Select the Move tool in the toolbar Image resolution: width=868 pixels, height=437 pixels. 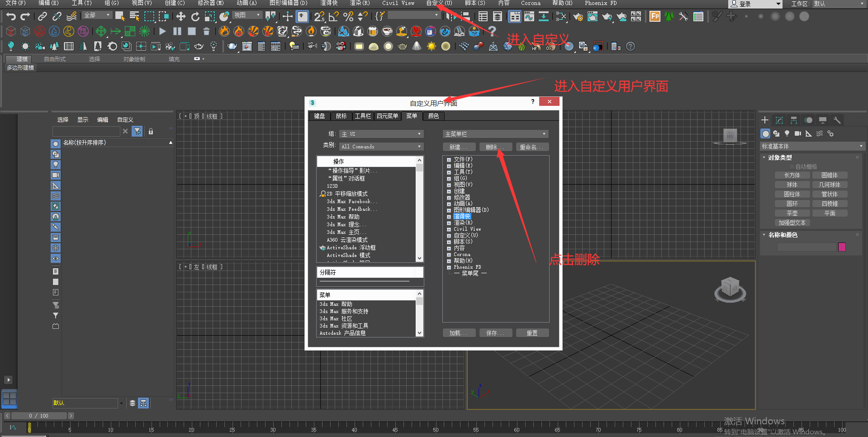(x=180, y=17)
